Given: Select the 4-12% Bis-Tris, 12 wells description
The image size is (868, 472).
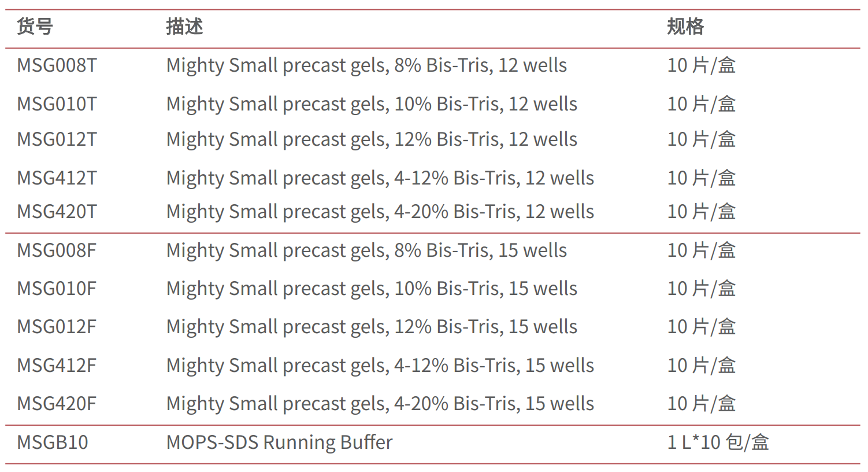Looking at the screenshot, I should 380,178.
